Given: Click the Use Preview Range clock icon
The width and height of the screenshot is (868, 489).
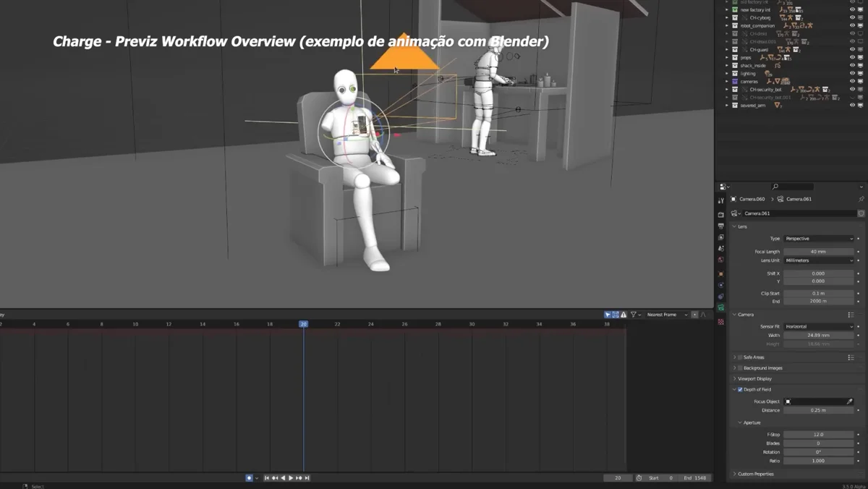Looking at the screenshot, I should pos(639,478).
